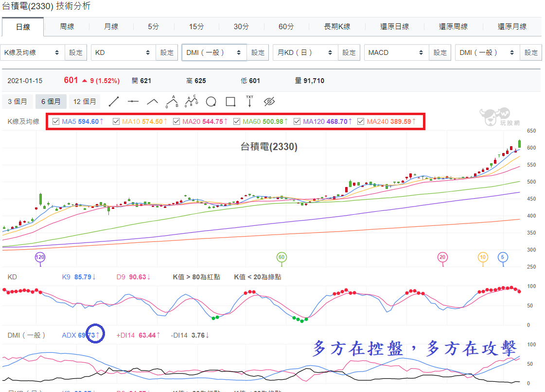Screen dimensions: 545x392
Task: Switch to the 還原日線 tab
Action: pos(394,27)
